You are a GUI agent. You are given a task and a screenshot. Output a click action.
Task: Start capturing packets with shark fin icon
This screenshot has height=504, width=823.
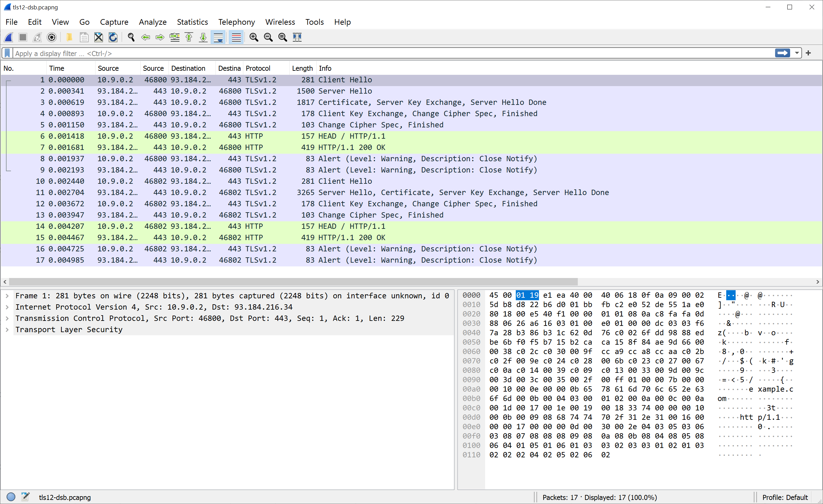click(x=9, y=37)
